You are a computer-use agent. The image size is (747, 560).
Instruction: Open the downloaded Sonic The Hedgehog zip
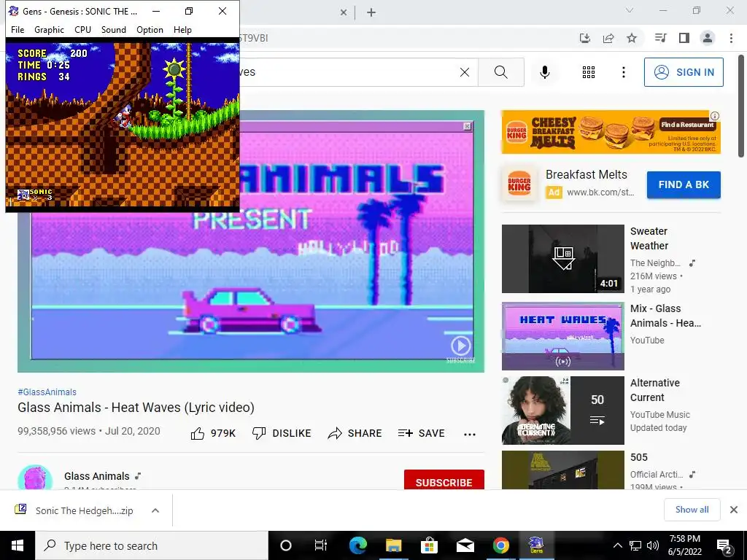[x=85, y=510]
